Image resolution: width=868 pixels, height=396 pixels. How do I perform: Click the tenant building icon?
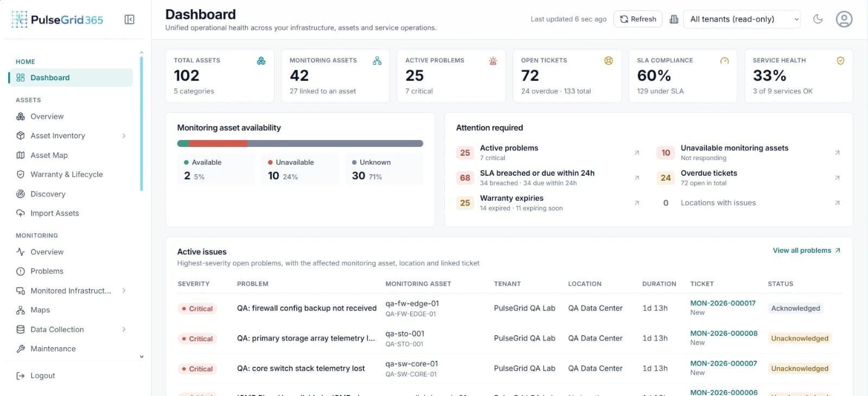click(674, 19)
